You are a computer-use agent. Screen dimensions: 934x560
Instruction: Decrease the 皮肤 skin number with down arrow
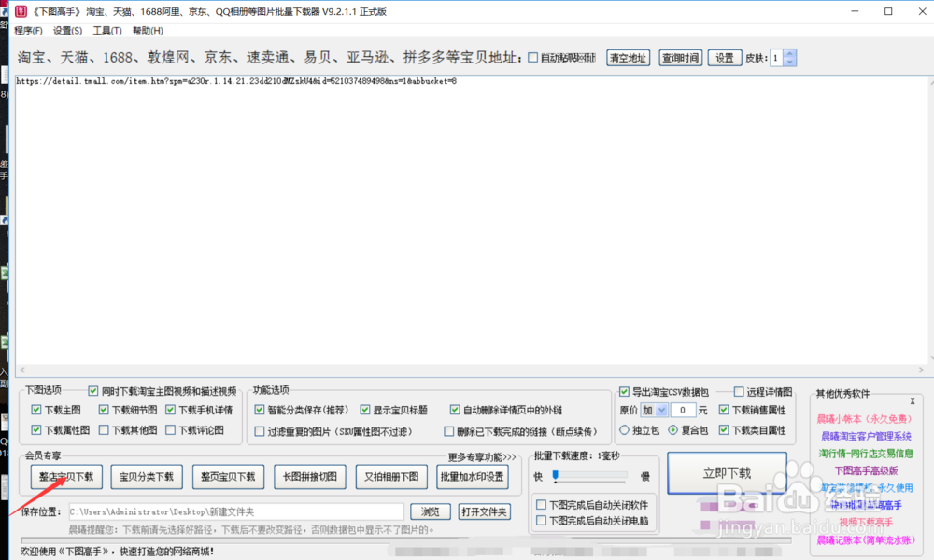click(x=790, y=62)
